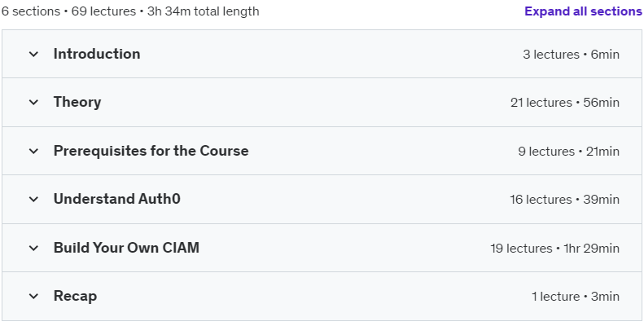Image resolution: width=644 pixels, height=326 pixels.
Task: Click 9 lectures • 21min text
Action: tap(568, 152)
